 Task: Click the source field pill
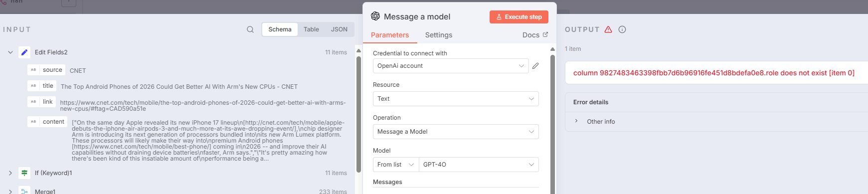pos(46,70)
